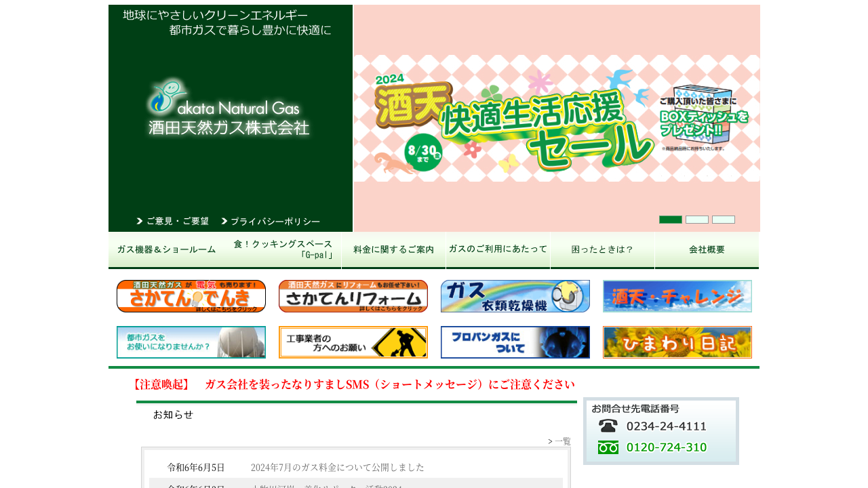
Task: Open the プロパンガスについて banner
Action: tap(515, 342)
